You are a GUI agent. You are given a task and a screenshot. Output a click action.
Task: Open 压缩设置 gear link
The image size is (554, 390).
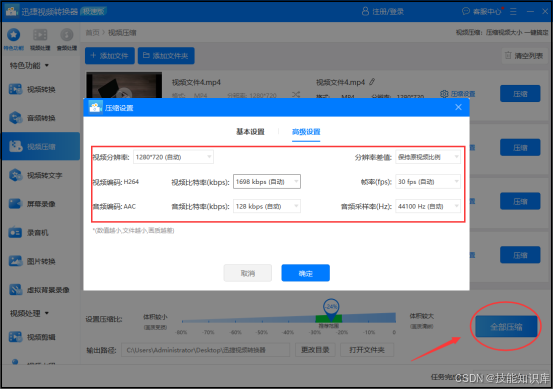pos(458,94)
